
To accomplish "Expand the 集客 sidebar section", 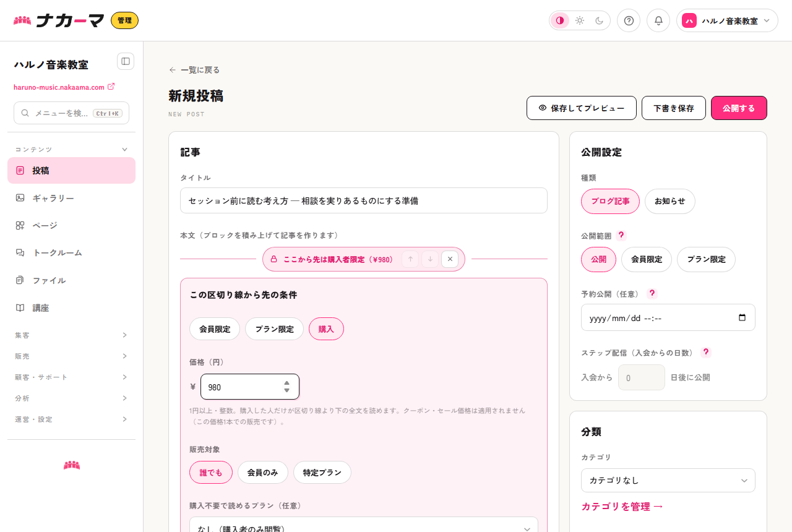I will pos(72,335).
